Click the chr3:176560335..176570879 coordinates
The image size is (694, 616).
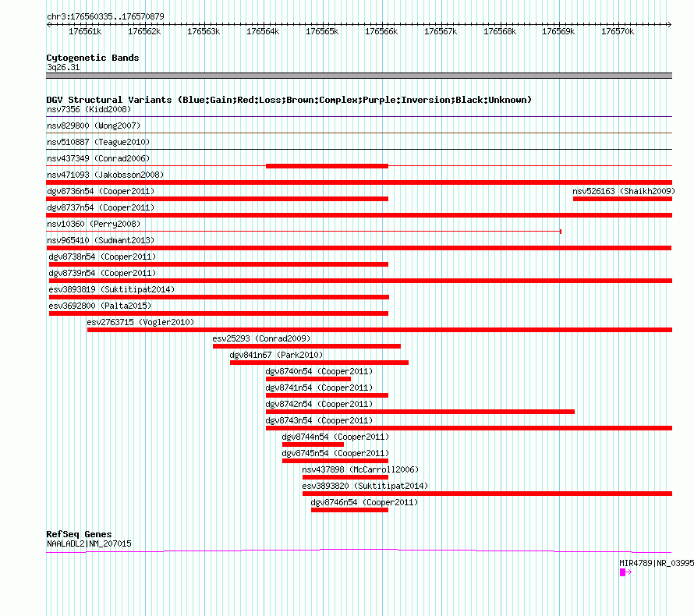105,16
